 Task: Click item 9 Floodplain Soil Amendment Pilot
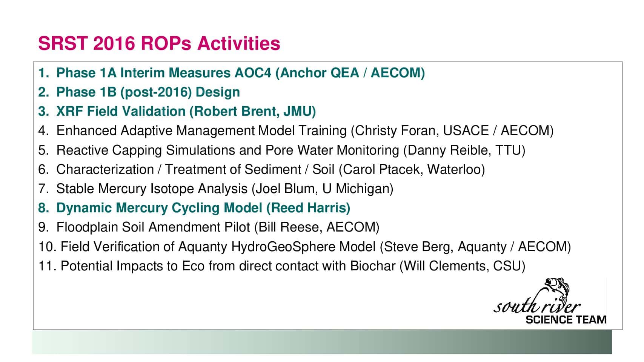click(x=209, y=227)
